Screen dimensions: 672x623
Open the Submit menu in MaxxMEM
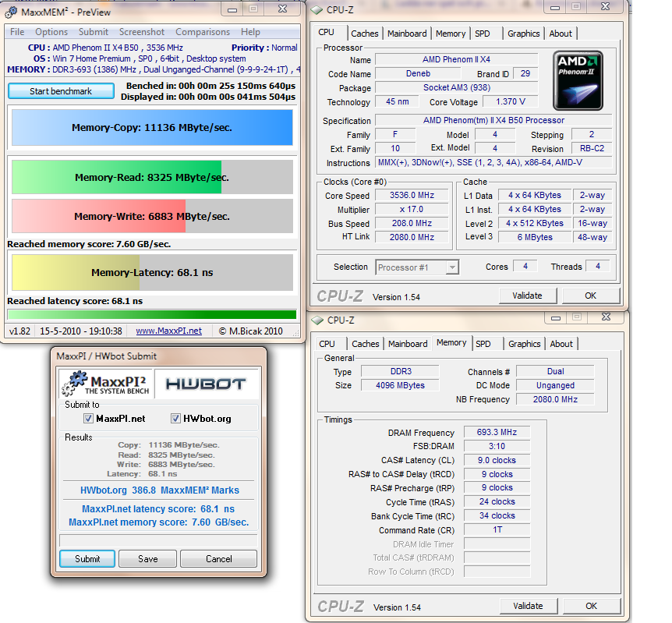click(x=94, y=32)
